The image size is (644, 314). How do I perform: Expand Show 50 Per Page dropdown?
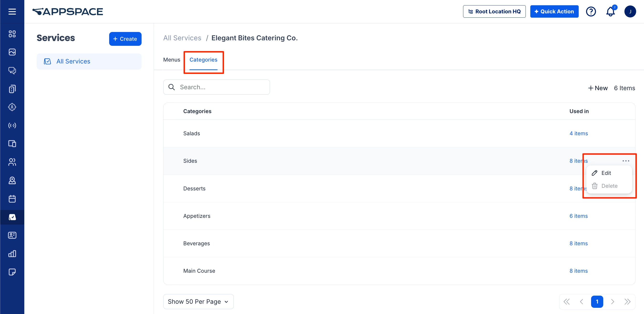click(198, 302)
